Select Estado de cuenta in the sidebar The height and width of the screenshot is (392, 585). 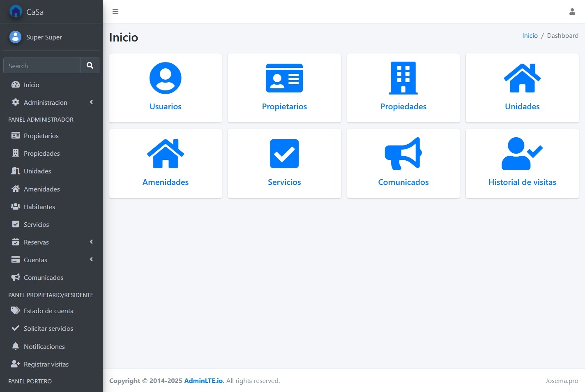coord(49,311)
